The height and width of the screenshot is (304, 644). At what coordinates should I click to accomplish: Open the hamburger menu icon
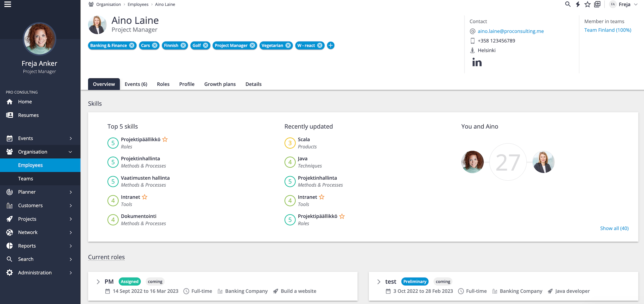click(8, 4)
